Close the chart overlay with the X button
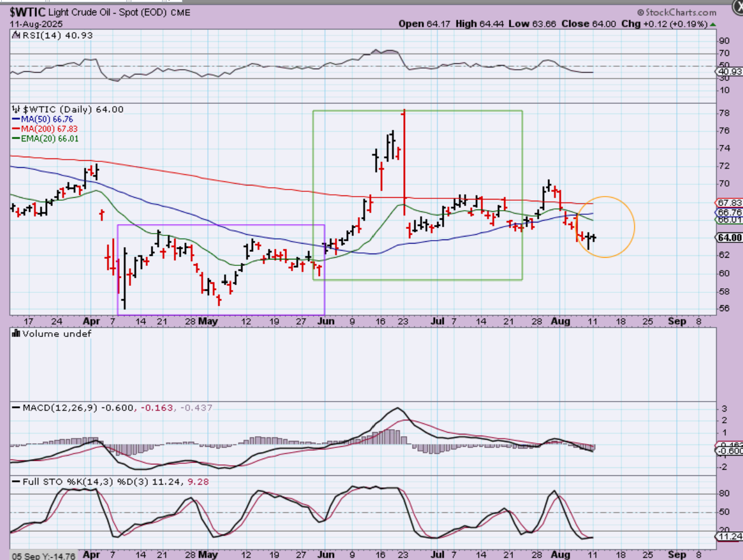Image resolution: width=743 pixels, height=560 pixels. (x=738, y=6)
